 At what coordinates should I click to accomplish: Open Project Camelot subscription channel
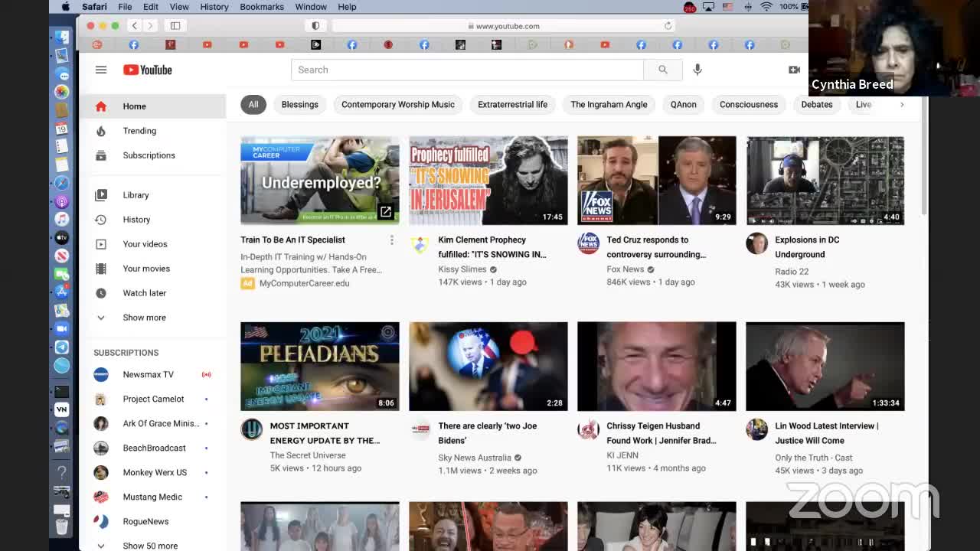click(x=153, y=399)
